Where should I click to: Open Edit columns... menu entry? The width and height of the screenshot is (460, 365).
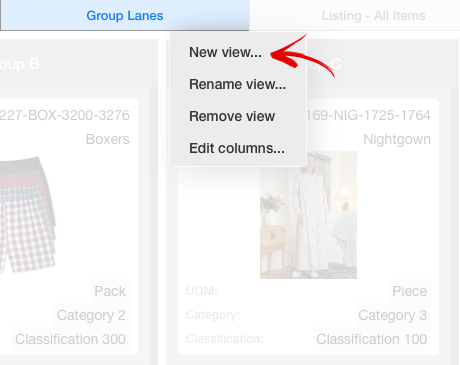click(x=237, y=148)
